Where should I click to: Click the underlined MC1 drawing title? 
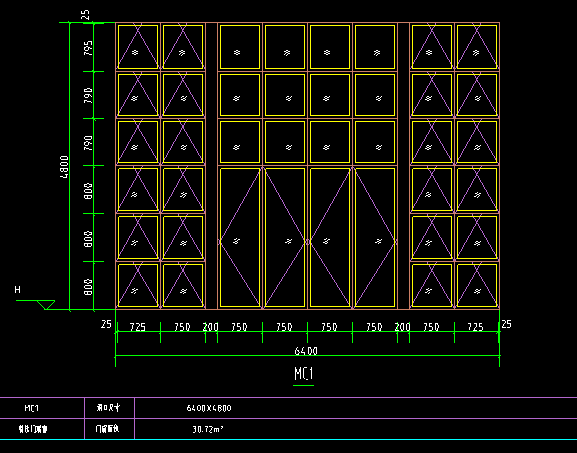click(304, 374)
